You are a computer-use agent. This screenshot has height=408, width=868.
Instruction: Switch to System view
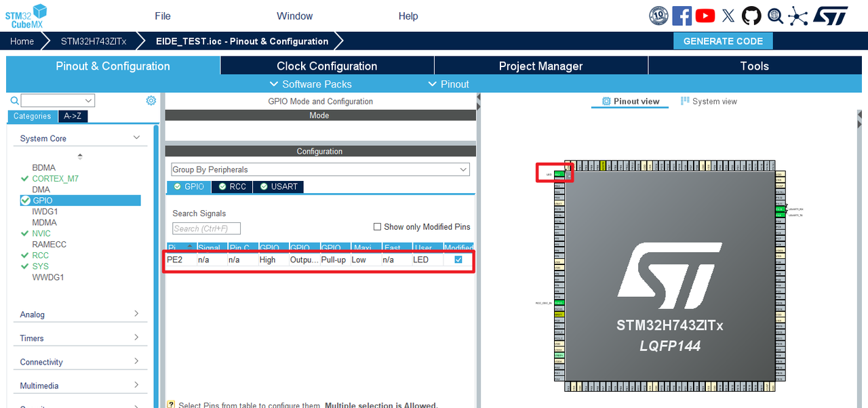(709, 101)
